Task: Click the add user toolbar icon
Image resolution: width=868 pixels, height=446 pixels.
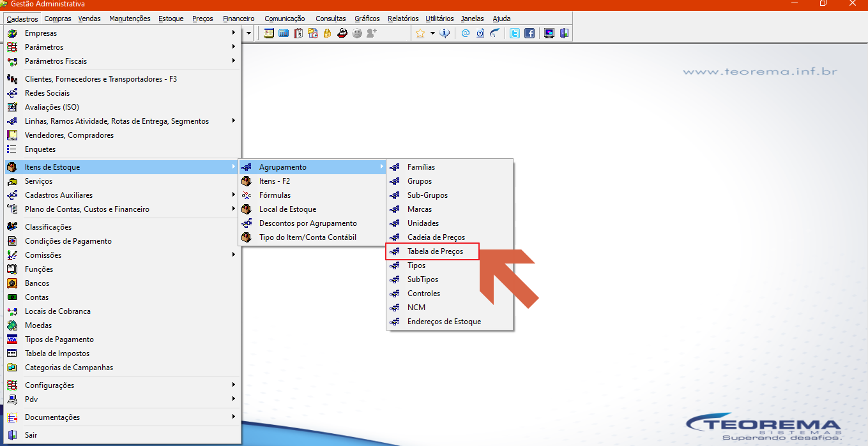Action: click(x=371, y=33)
